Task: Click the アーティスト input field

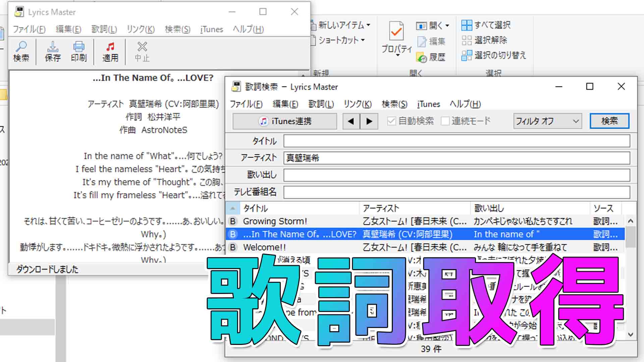Action: coord(456,158)
